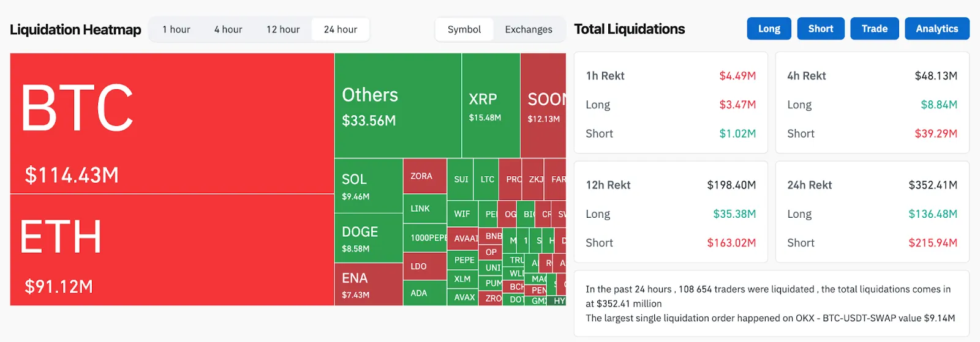Open the Trade button
980x342 pixels.
point(874,29)
